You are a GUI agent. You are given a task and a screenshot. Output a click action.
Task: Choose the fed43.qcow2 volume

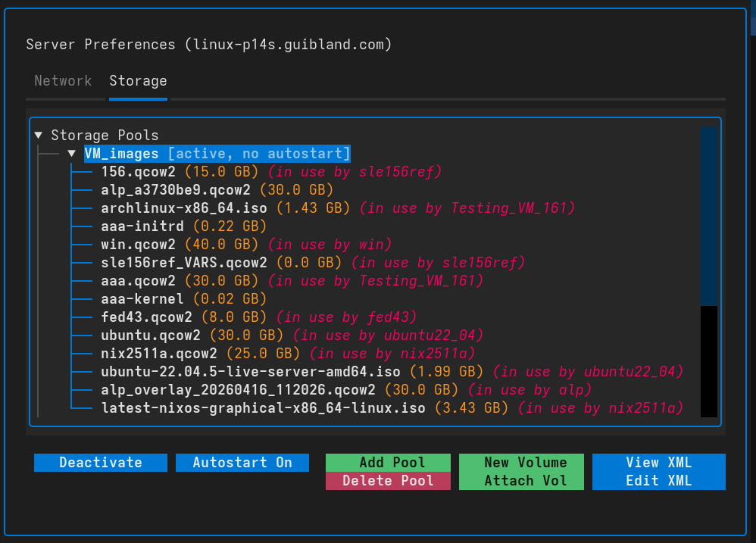click(146, 317)
